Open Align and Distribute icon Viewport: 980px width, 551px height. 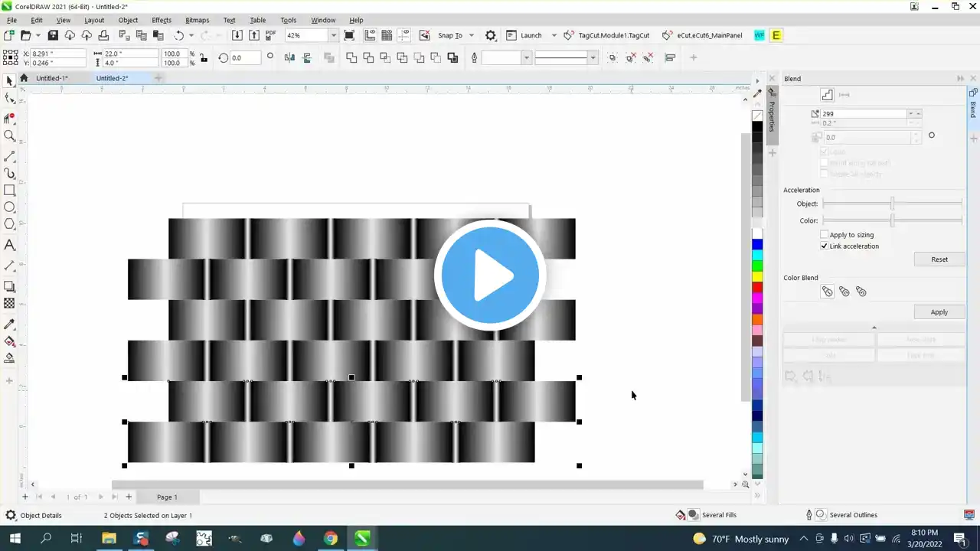pyautogui.click(x=670, y=57)
